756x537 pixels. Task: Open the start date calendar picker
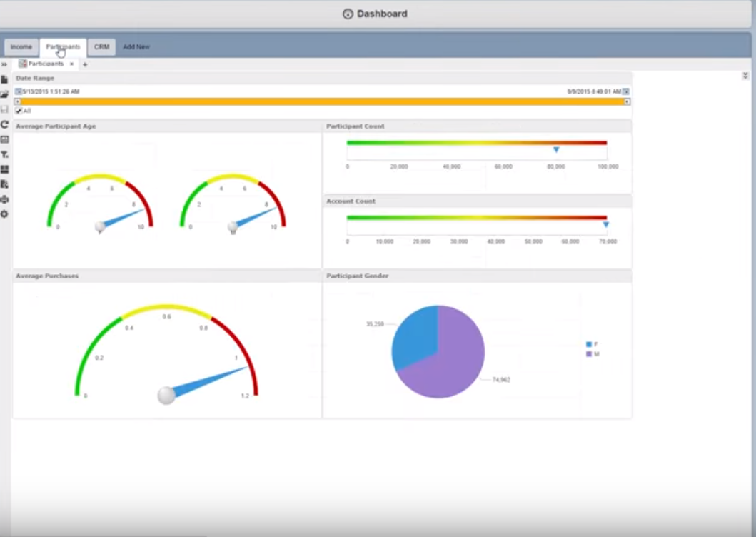click(x=19, y=91)
